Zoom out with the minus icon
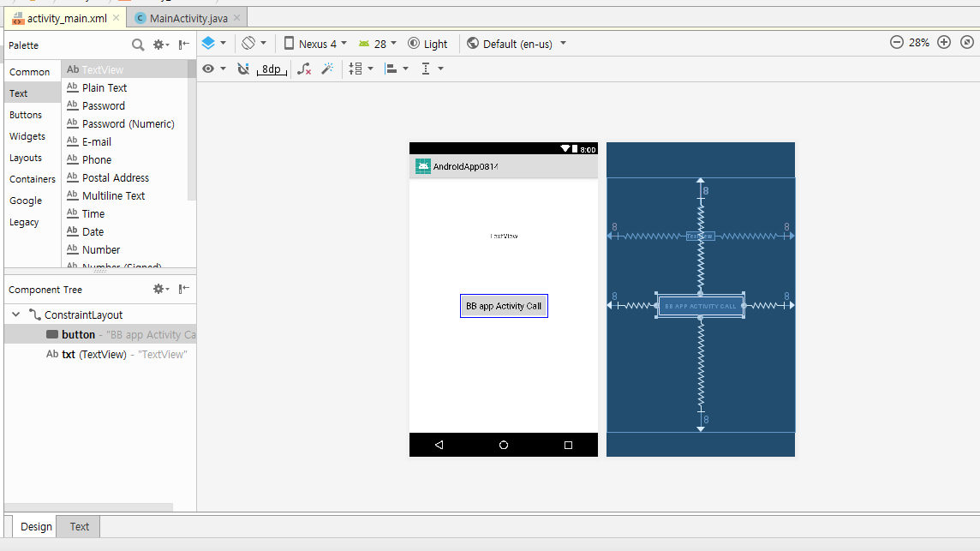The width and height of the screenshot is (980, 551). (x=896, y=42)
